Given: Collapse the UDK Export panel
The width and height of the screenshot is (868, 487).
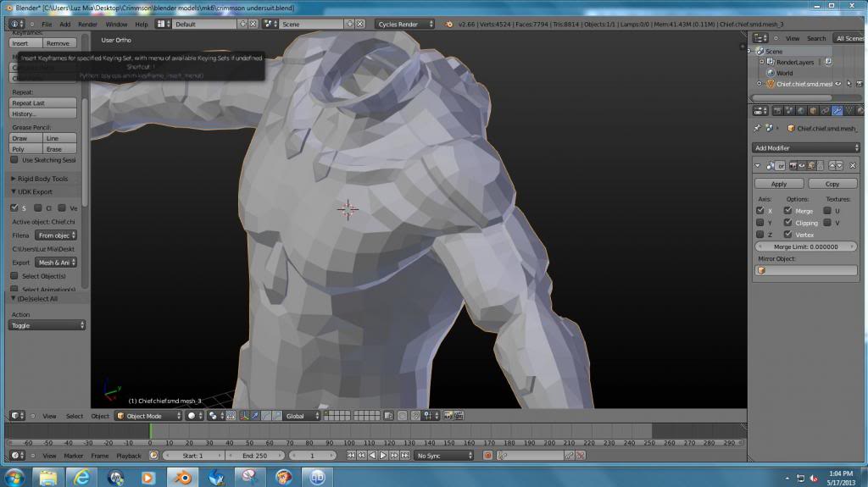Looking at the screenshot, I should click(14, 192).
